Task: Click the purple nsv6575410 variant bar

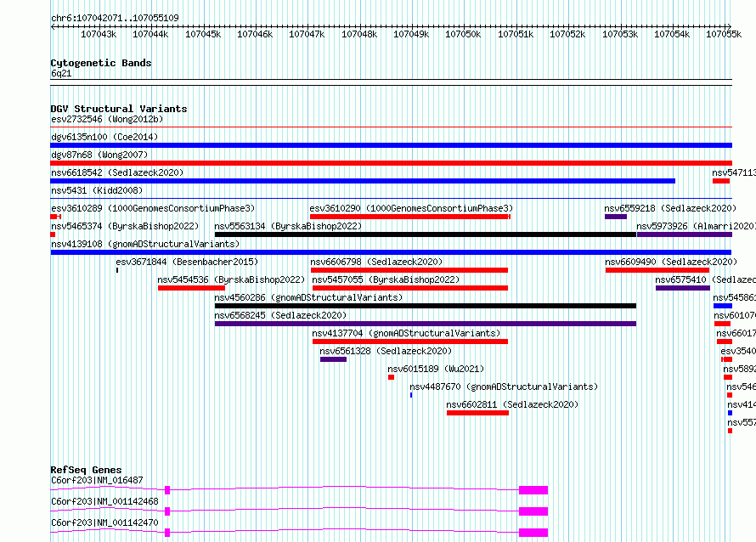Action: 683,288
